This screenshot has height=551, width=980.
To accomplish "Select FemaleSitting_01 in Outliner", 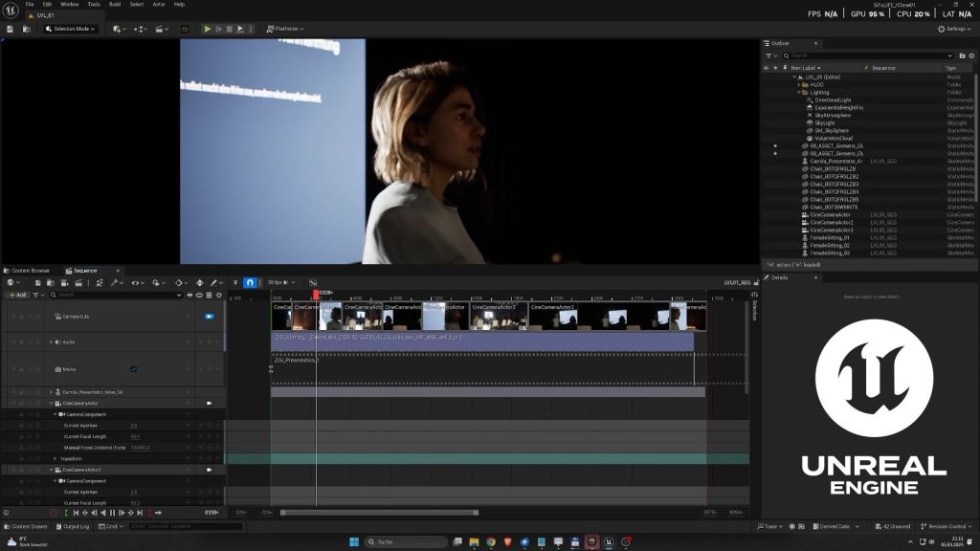I will pos(830,237).
